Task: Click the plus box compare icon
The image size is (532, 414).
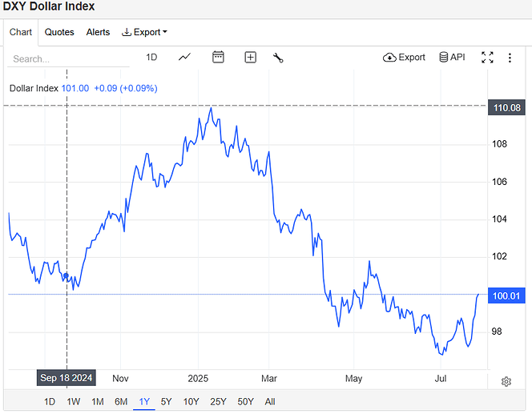Action: (250, 57)
